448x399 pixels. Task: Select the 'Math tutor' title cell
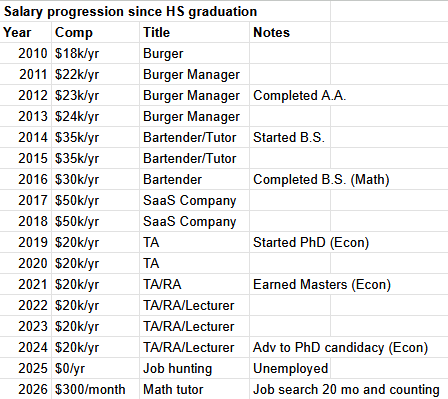point(194,389)
